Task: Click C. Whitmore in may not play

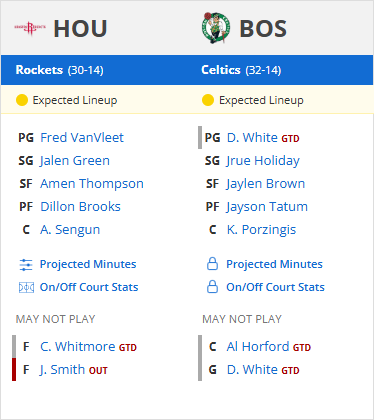Action: 77,347
